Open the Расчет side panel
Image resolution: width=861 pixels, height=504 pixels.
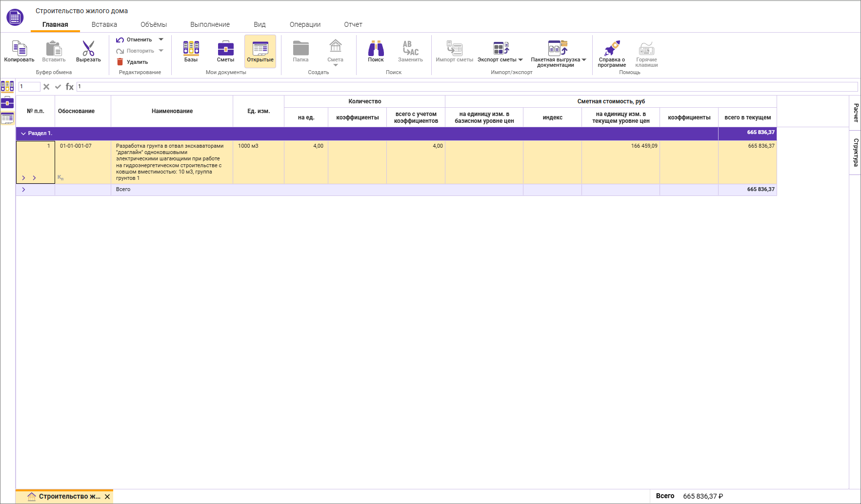[855, 113]
